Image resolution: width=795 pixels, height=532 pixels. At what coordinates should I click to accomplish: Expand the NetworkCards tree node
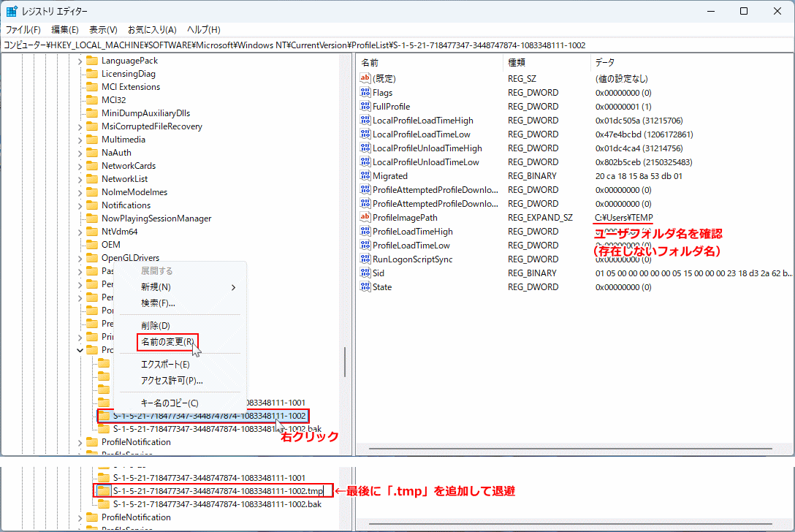coord(80,165)
